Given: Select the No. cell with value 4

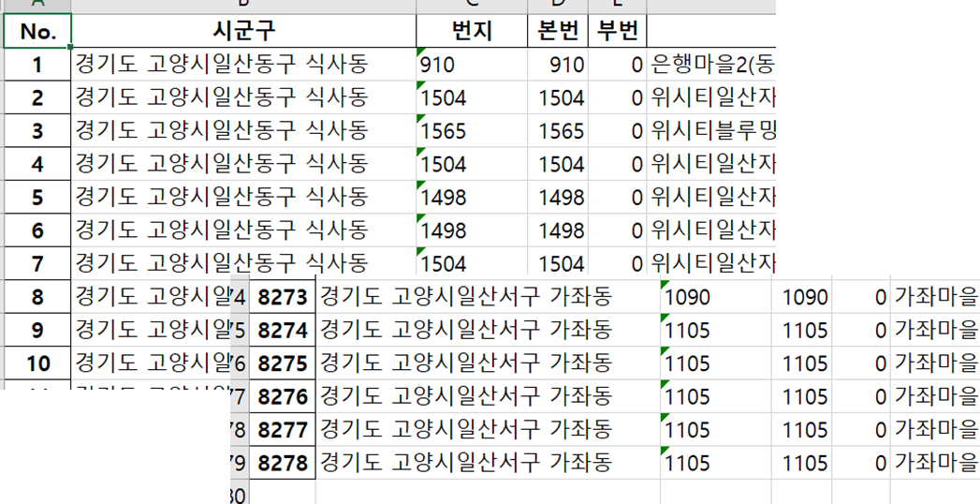Looking at the screenshot, I should 37,164.
